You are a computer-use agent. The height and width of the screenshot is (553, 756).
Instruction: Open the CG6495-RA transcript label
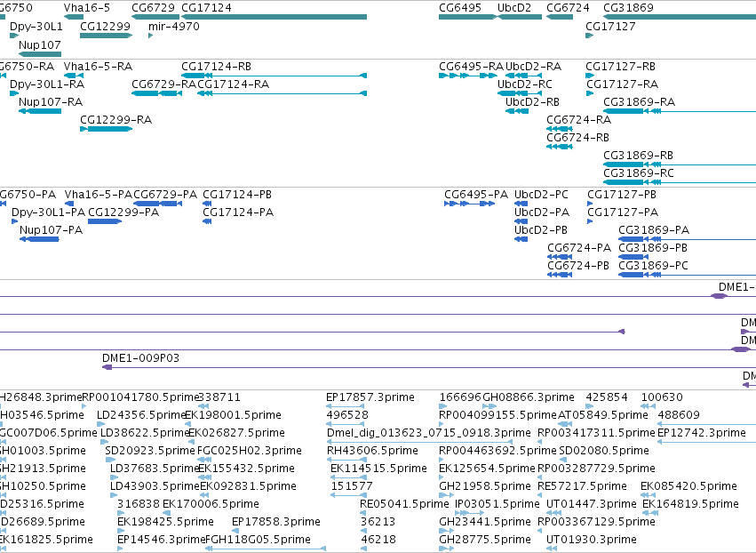(x=471, y=66)
